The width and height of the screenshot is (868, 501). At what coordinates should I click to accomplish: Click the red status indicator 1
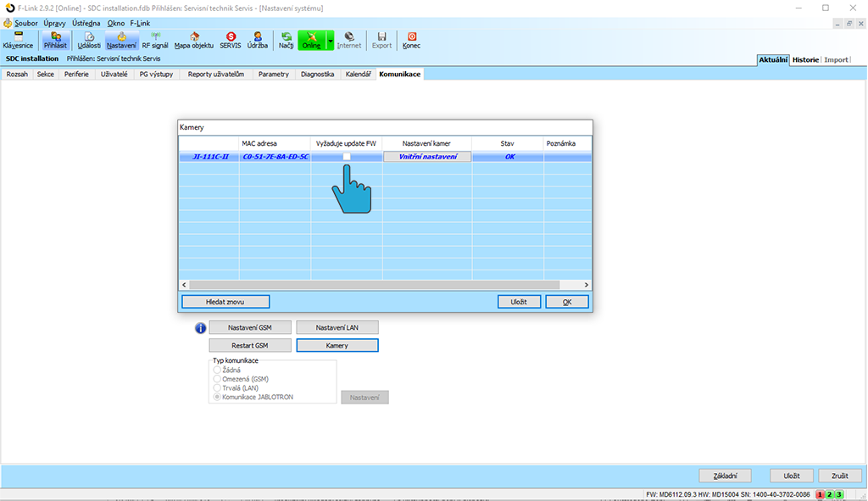click(820, 494)
